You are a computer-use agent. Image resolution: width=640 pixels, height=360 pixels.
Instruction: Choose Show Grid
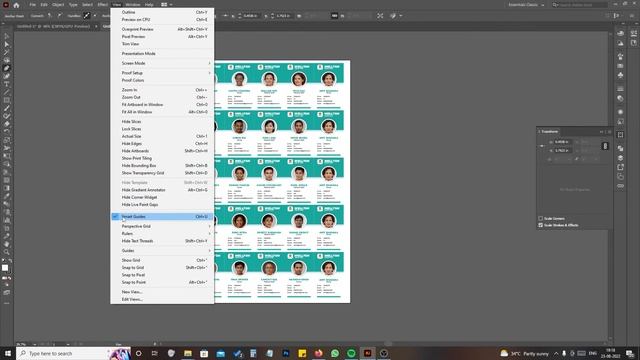click(x=162, y=260)
